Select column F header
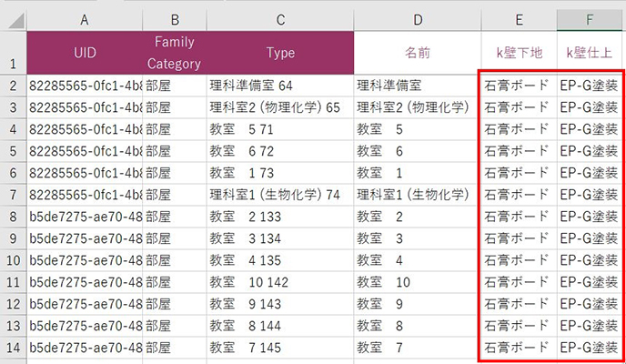Screen dimensions: 626x364 pos(590,20)
